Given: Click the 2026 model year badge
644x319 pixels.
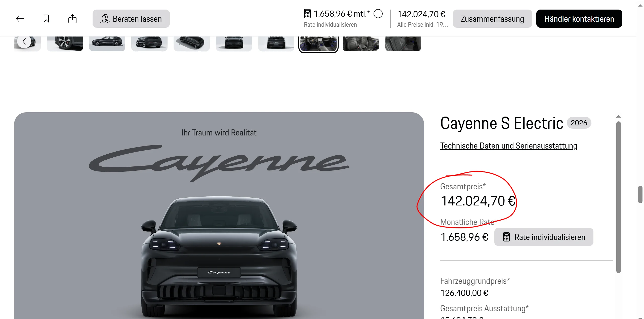Looking at the screenshot, I should click(x=579, y=123).
